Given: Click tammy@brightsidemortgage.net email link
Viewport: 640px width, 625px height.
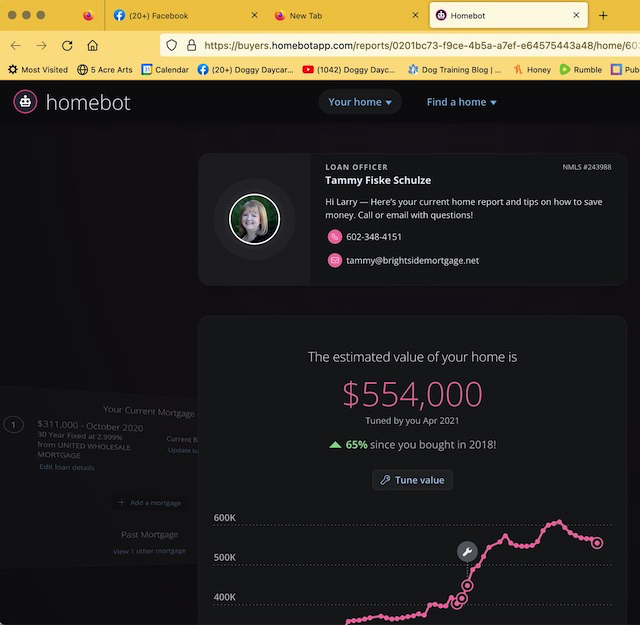Looking at the screenshot, I should 413,260.
